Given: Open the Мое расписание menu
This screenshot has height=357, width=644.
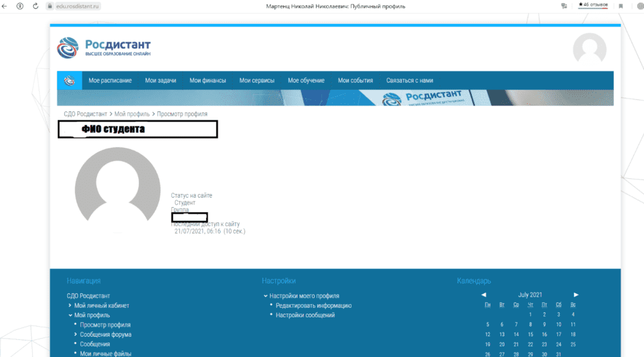Looking at the screenshot, I should [x=110, y=81].
